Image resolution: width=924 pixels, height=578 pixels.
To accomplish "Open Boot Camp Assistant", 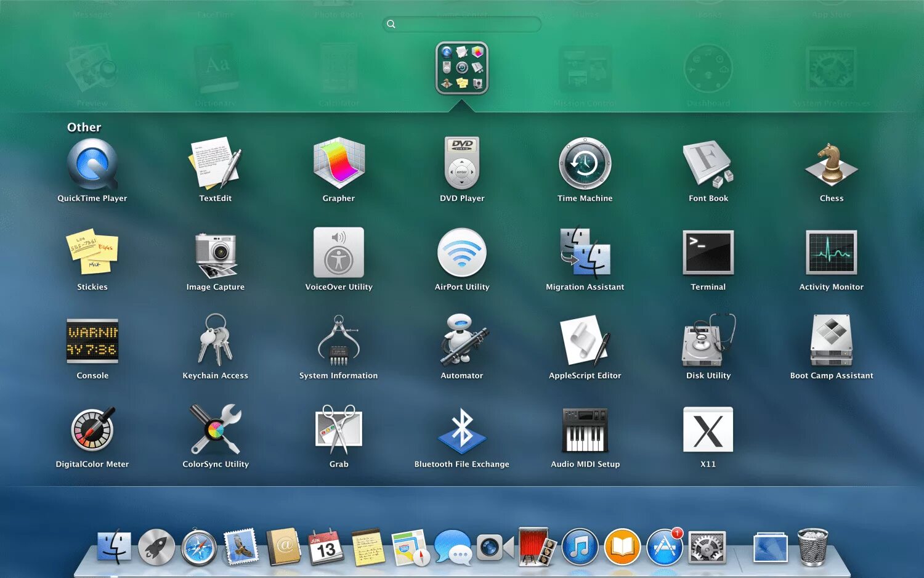I will tap(832, 341).
